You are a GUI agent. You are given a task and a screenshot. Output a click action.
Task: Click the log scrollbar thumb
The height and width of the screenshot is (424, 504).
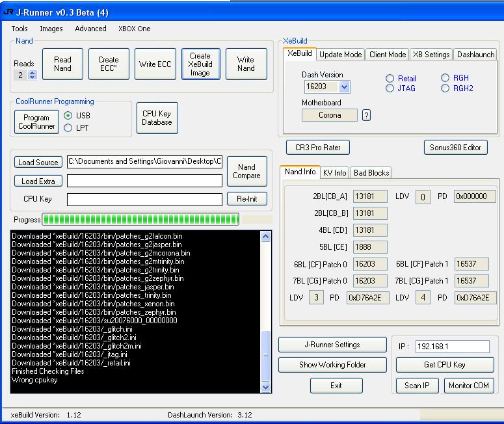pyautogui.click(x=265, y=356)
